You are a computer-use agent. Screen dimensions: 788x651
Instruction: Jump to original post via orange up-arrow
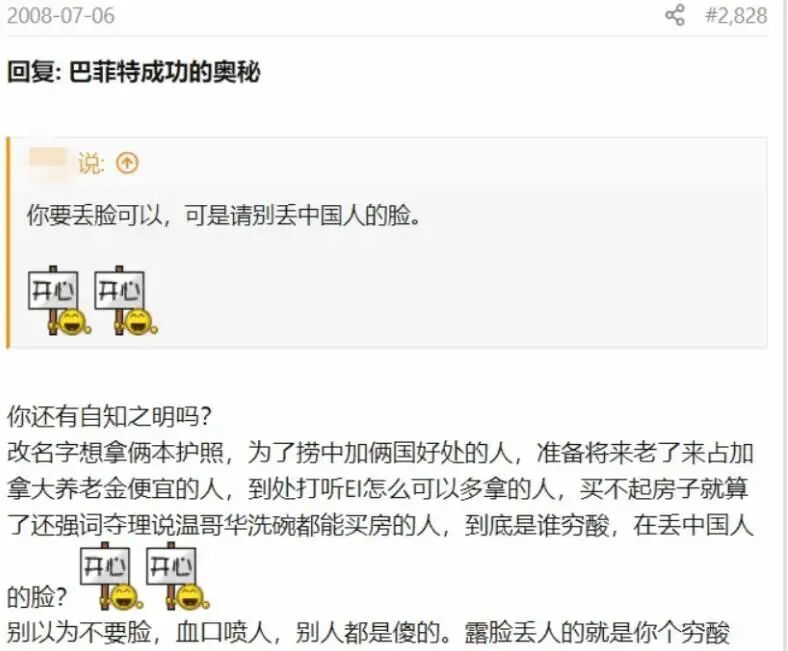tap(127, 163)
